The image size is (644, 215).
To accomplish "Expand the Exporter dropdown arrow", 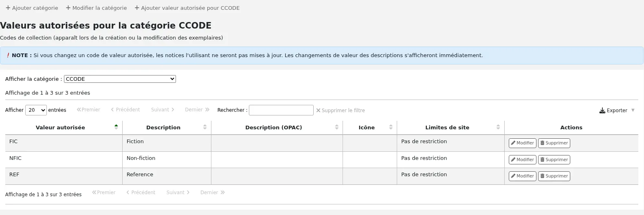I will pyautogui.click(x=633, y=110).
